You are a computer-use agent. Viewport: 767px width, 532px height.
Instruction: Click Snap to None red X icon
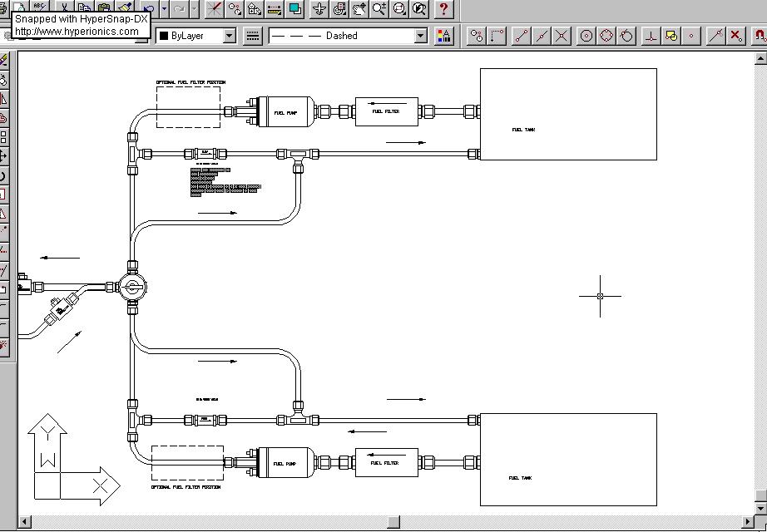736,36
